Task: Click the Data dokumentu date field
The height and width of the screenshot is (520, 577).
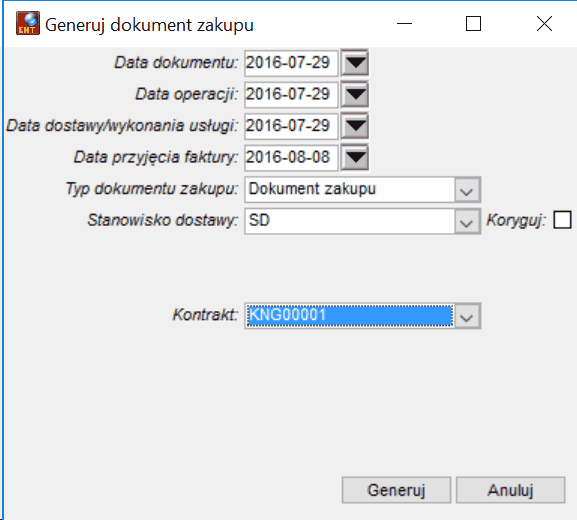Action: click(x=291, y=63)
